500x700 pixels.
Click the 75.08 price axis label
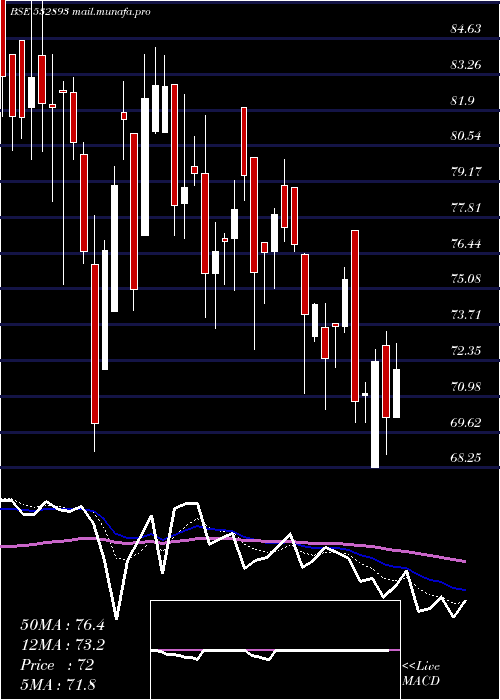tap(466, 279)
